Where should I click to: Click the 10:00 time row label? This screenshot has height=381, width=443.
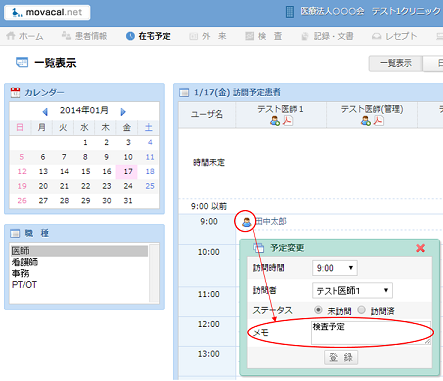click(x=209, y=252)
